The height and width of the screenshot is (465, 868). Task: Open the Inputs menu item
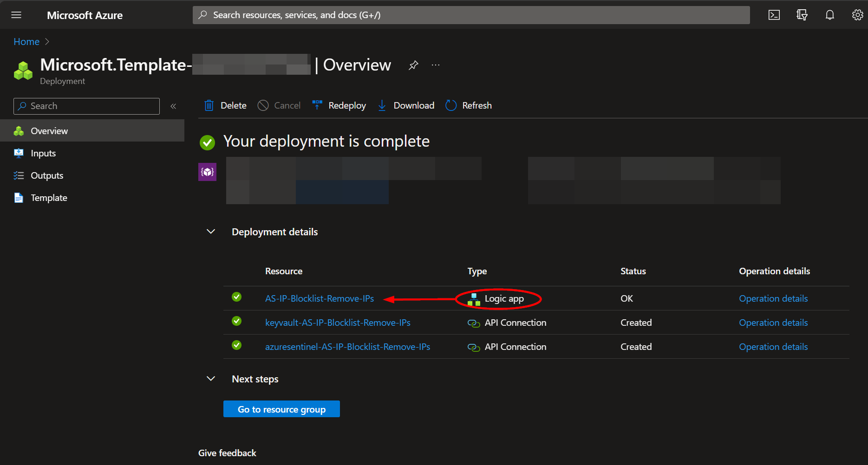click(92, 153)
